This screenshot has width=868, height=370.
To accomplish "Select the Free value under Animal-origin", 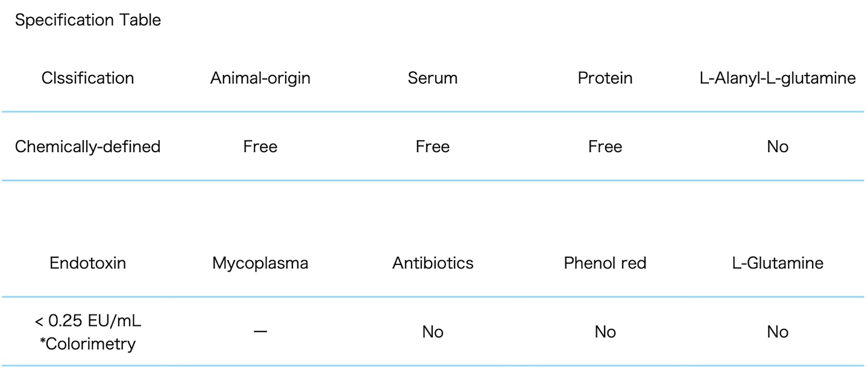I will [260, 147].
